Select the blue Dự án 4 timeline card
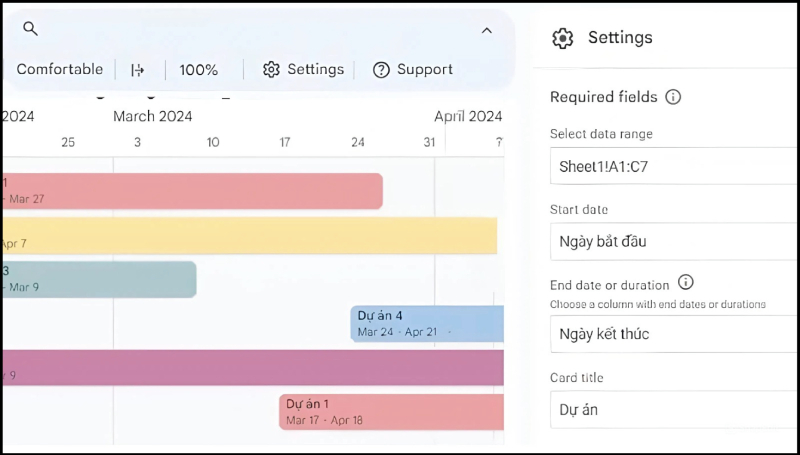 [427, 323]
